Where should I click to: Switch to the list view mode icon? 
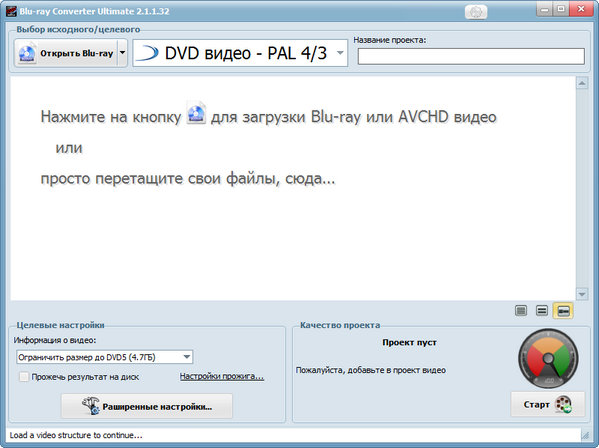point(542,311)
